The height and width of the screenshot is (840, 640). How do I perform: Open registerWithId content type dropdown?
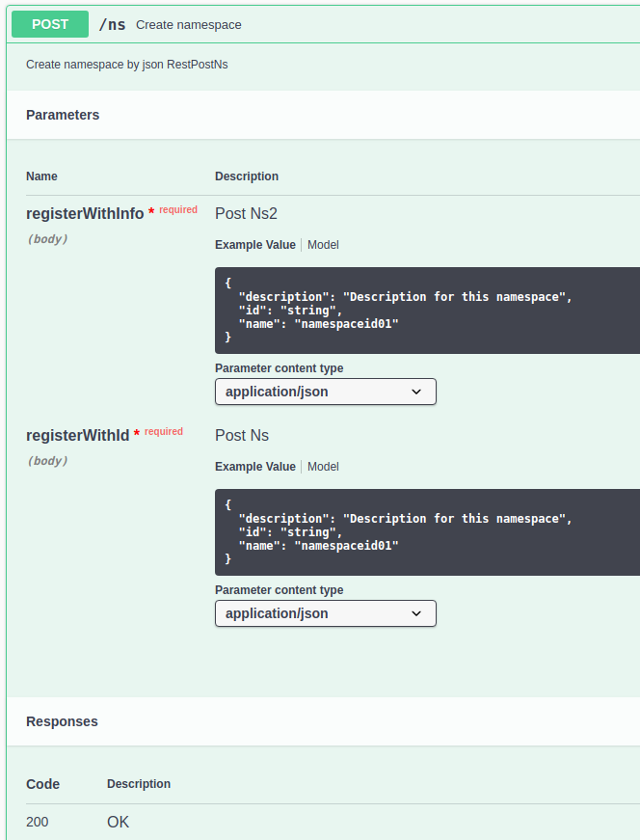coord(326,613)
